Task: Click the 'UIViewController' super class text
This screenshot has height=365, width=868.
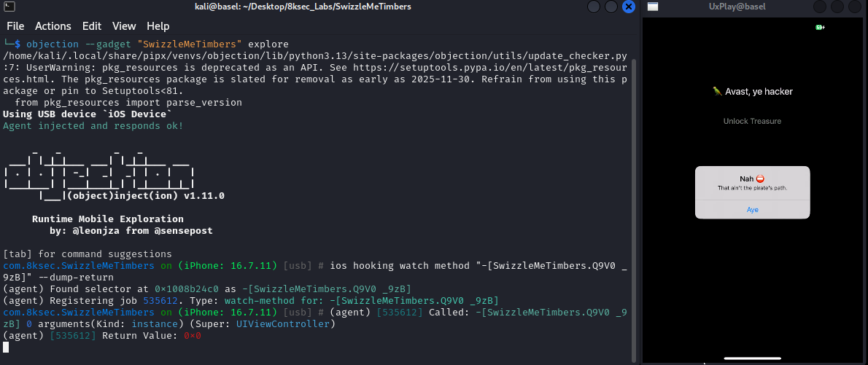Action: pos(284,323)
